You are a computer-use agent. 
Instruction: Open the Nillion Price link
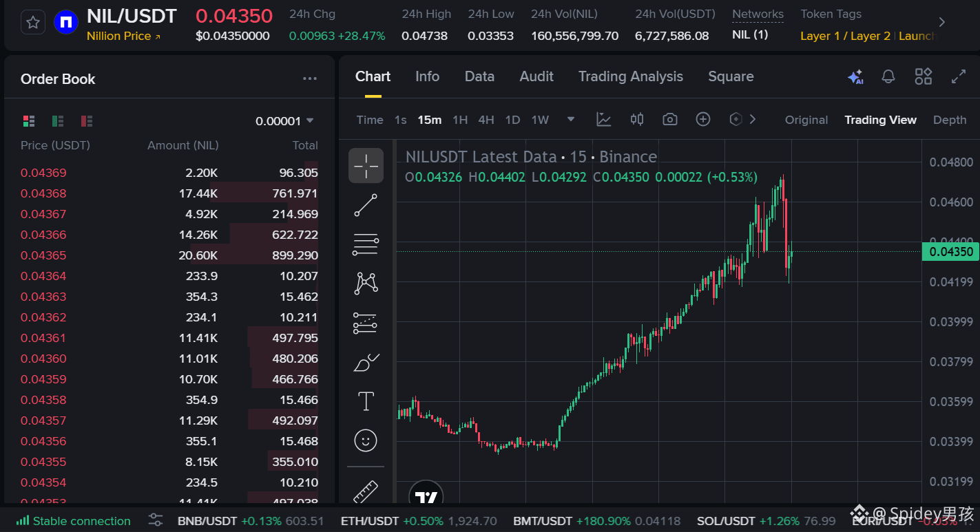124,36
